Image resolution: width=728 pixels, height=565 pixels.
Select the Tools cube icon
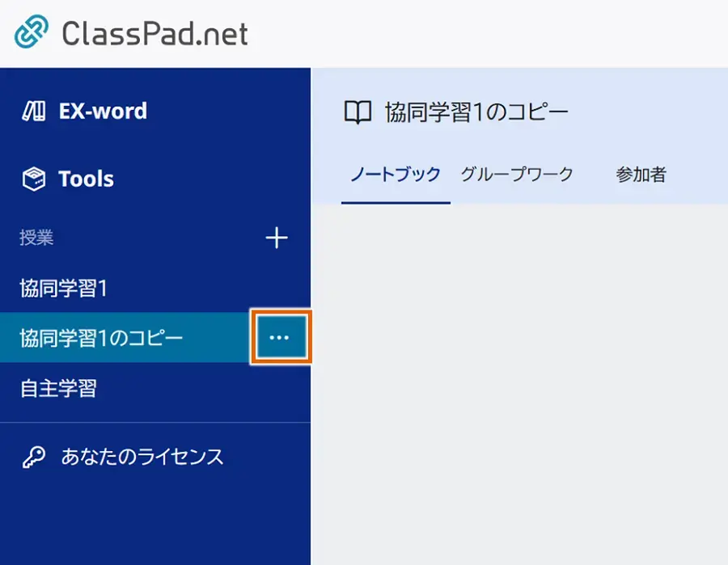click(34, 179)
